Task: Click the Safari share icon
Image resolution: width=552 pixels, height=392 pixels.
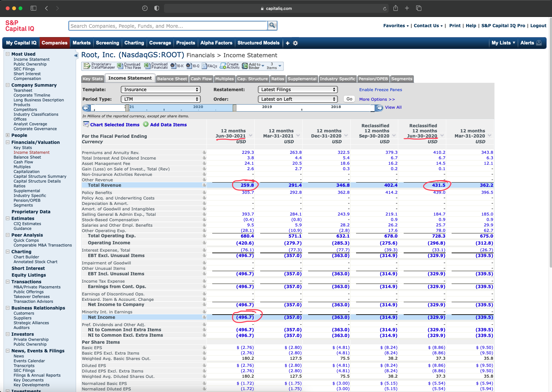Action: click(396, 8)
